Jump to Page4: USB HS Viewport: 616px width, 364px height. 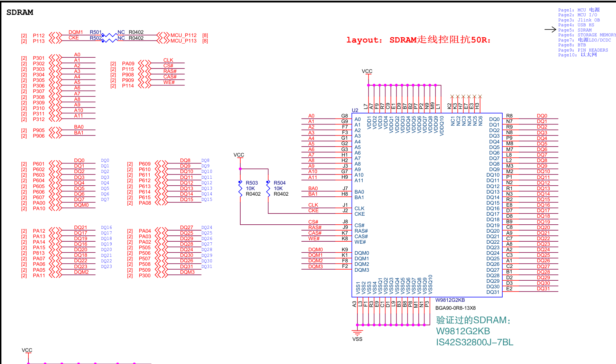576,25
